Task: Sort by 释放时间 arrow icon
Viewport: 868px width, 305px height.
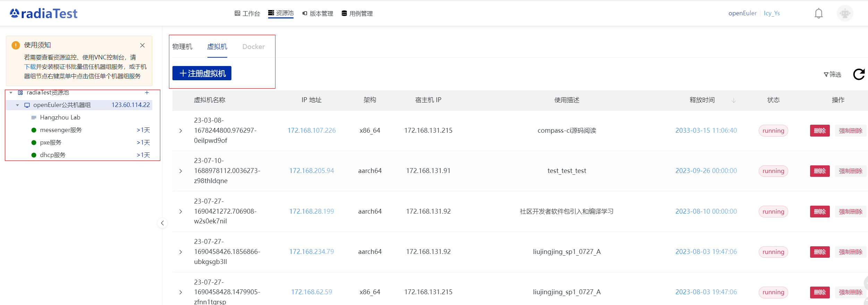Action: pyautogui.click(x=734, y=100)
